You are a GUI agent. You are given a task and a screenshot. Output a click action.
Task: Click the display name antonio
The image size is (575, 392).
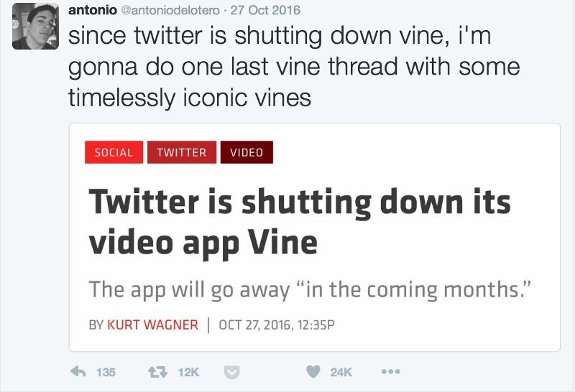93,10
